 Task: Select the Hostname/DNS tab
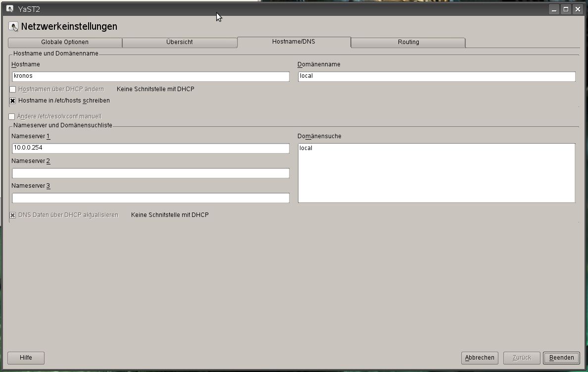pos(294,42)
